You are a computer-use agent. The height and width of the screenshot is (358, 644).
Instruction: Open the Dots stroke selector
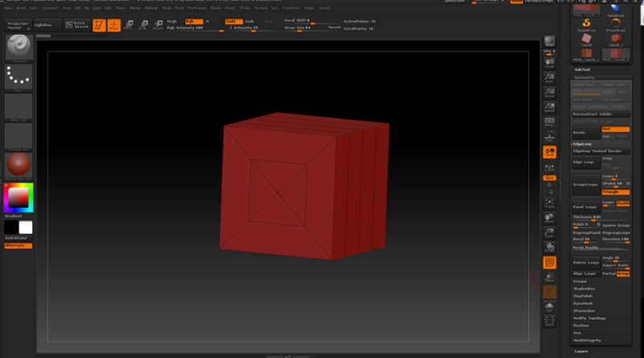(19, 77)
